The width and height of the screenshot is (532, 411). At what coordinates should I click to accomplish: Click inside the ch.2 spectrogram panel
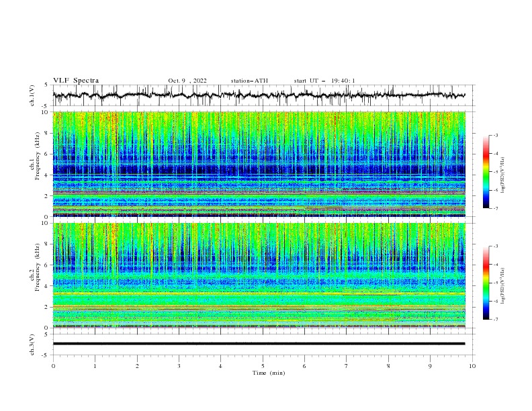click(x=259, y=275)
